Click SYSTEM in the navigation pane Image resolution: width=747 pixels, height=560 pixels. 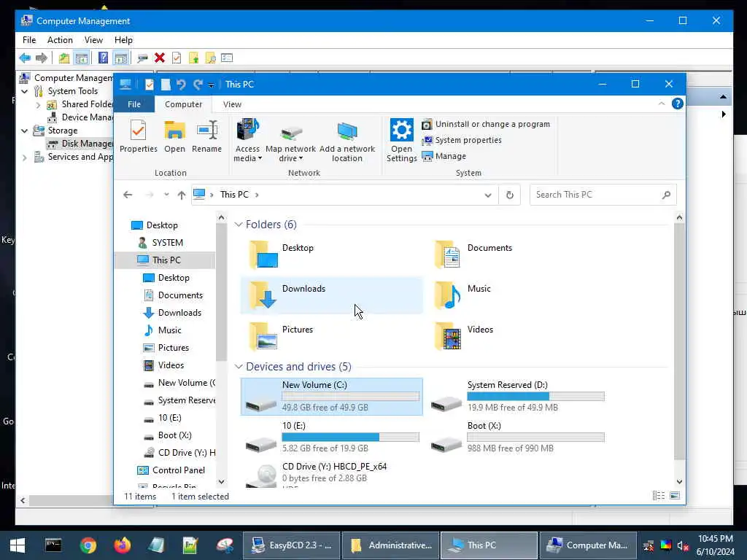(x=167, y=243)
